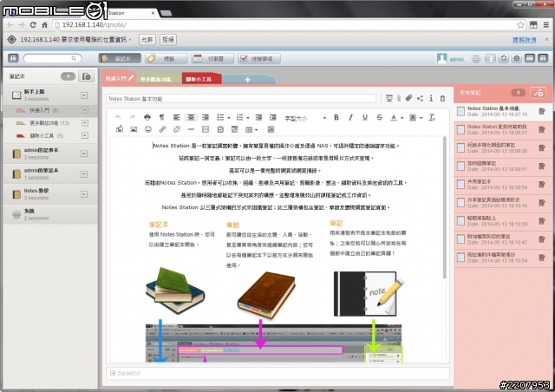555x392 pixels.
Task: Expand options for 更多酷炫功能 section
Action: (85, 123)
